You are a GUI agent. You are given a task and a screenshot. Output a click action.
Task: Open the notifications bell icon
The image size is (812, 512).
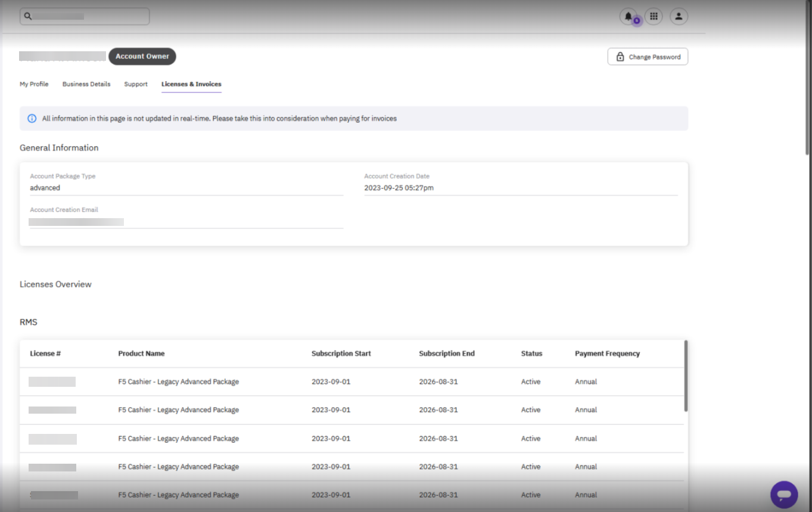point(628,16)
